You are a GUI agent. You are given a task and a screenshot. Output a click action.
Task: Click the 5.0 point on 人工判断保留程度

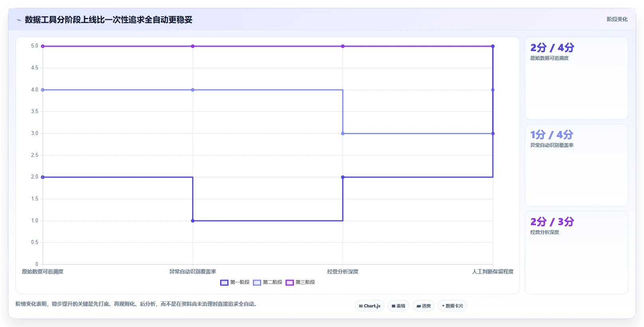click(x=493, y=46)
